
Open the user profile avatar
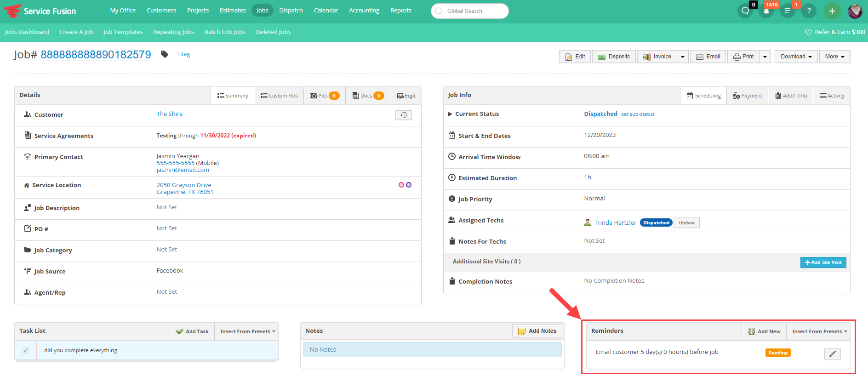pos(855,11)
